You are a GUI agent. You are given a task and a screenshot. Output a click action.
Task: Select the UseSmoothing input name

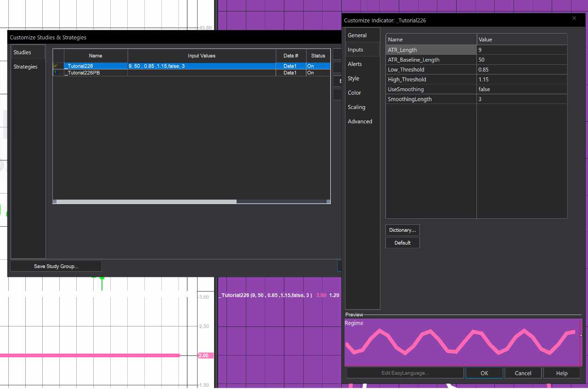[x=431, y=89]
